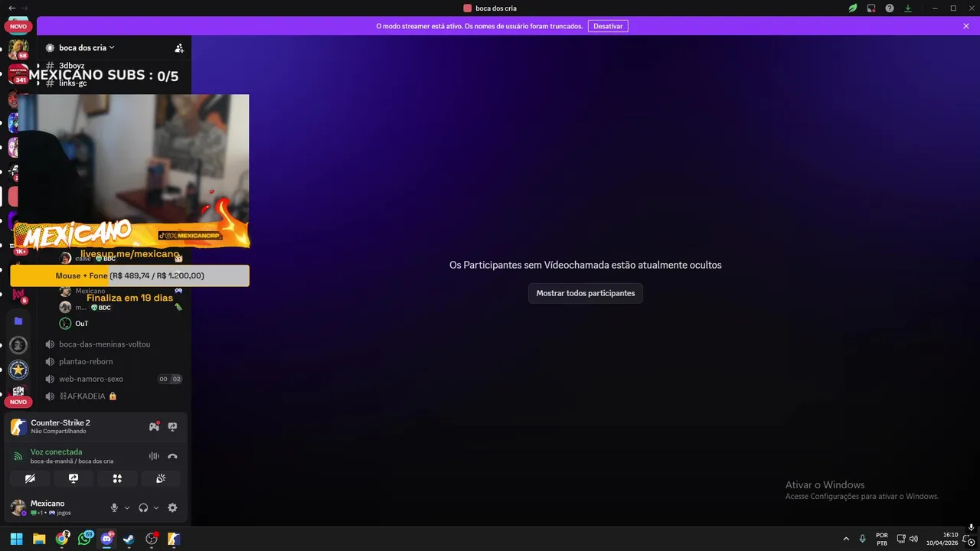Disconnect from voice with phone icon
The width and height of the screenshot is (980, 551).
point(172,456)
